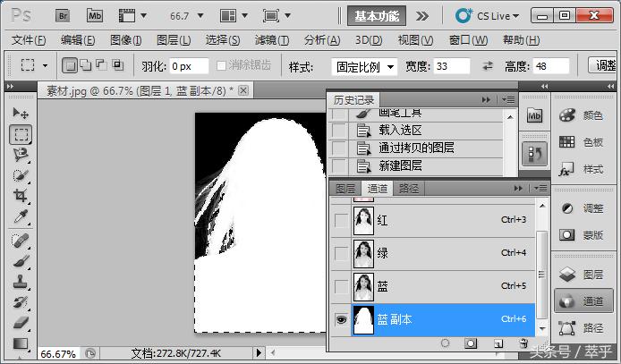Open the Channels panel options menu

540,189
